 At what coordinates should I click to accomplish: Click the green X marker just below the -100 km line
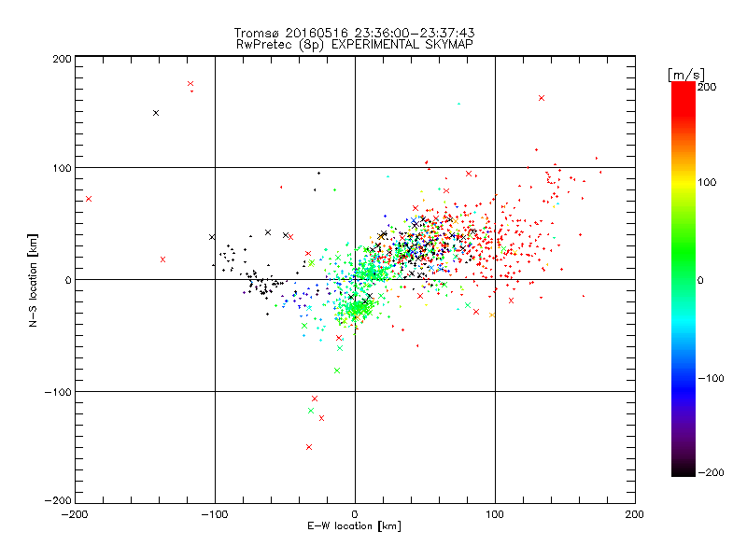(311, 411)
